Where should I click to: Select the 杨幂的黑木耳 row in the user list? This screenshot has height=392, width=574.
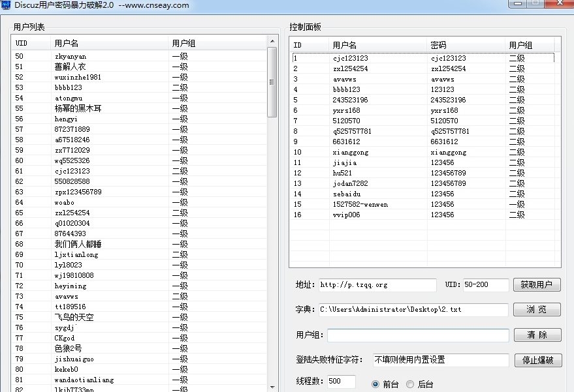pyautogui.click(x=139, y=108)
